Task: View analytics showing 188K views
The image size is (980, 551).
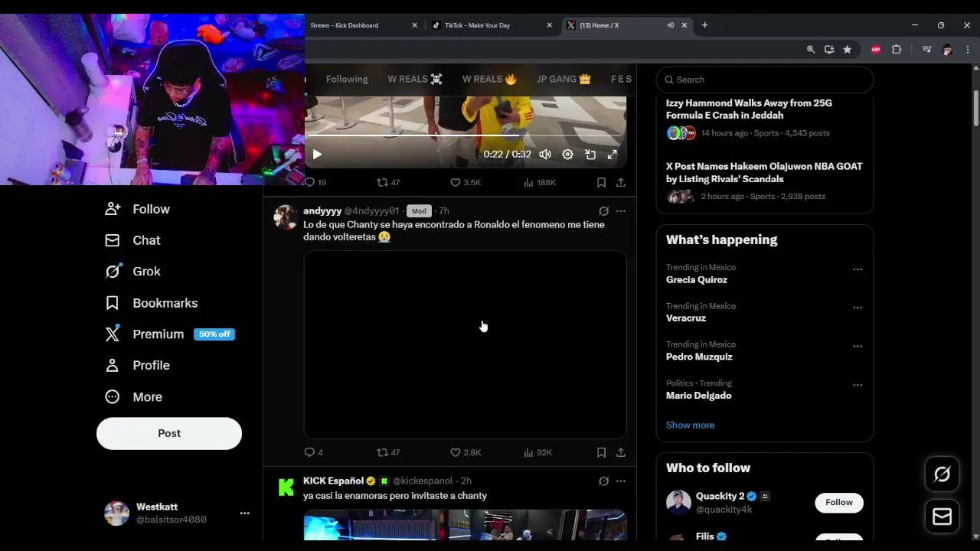Action: pos(540,182)
